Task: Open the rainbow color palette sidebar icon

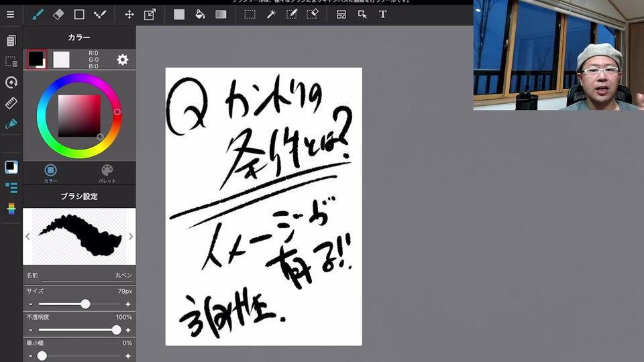Action: tap(11, 208)
